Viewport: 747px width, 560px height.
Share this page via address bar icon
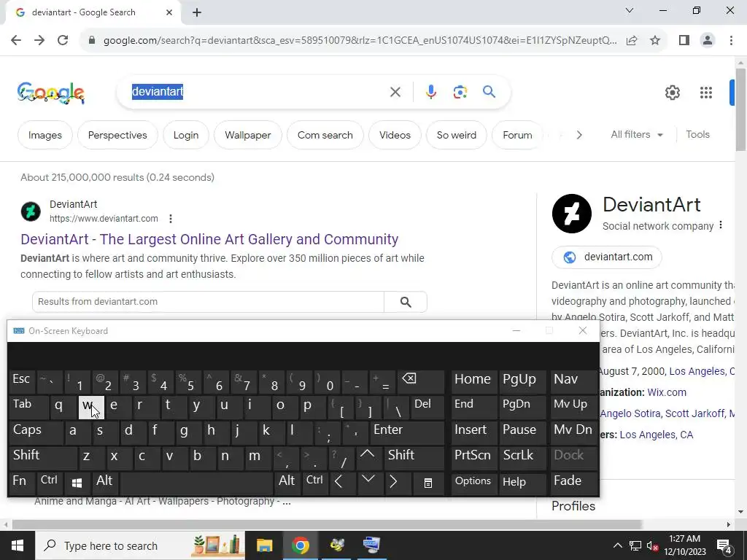pyautogui.click(x=632, y=41)
